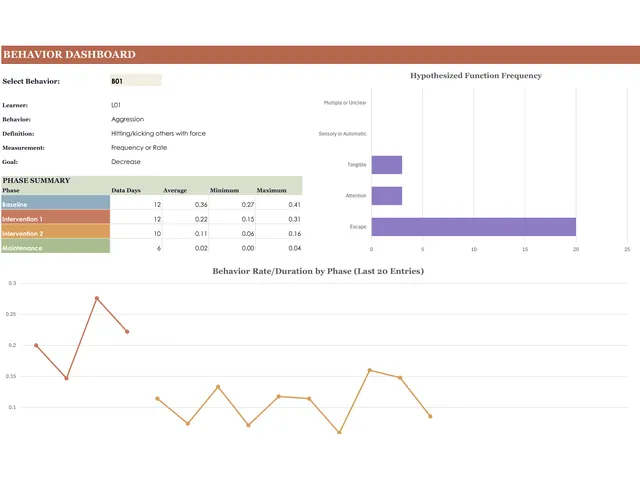Select Intervention 2 average 0.11
The image size is (640, 480).
click(x=201, y=233)
